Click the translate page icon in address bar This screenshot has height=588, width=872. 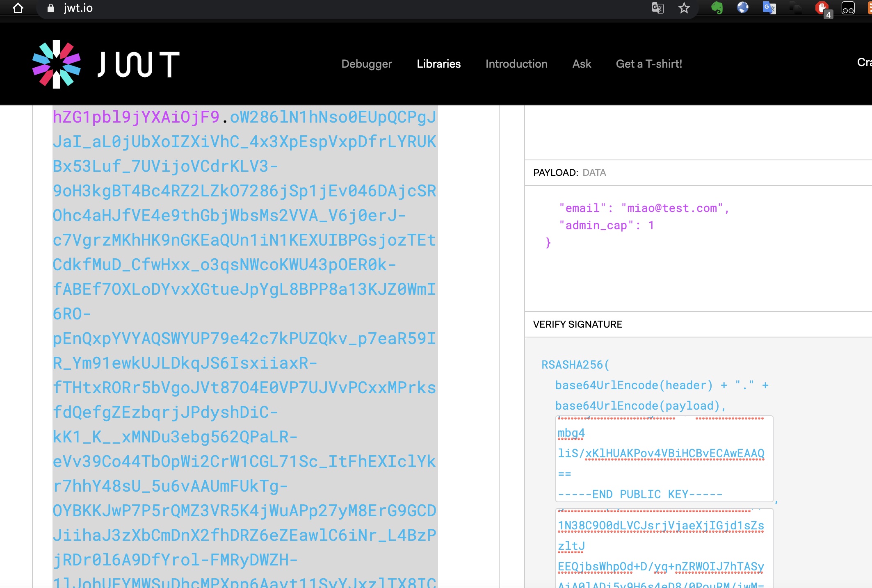point(657,8)
